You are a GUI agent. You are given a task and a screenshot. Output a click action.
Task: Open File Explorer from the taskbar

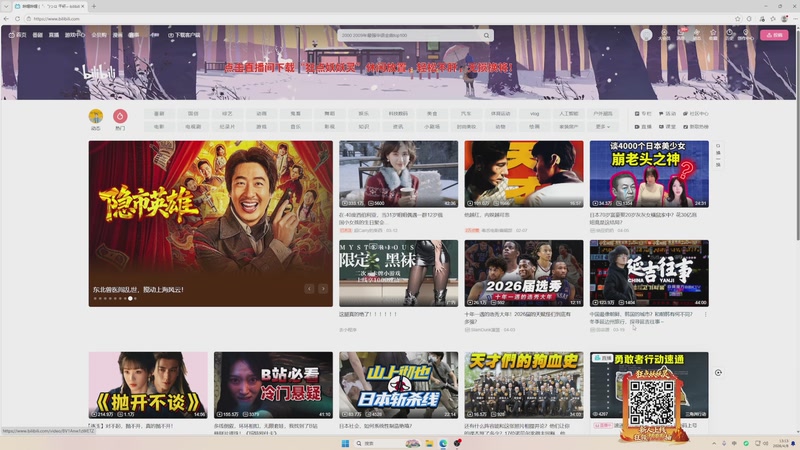[x=429, y=443]
